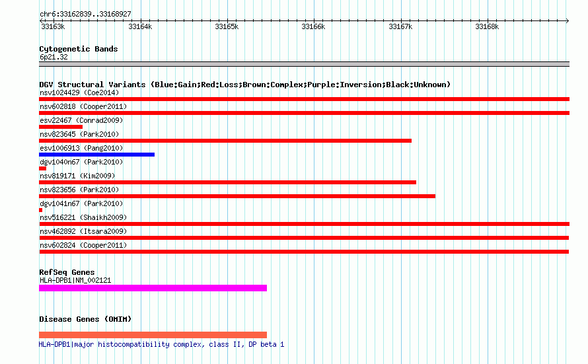Open the nsv516221 (Shaikh2009) label

click(83, 217)
